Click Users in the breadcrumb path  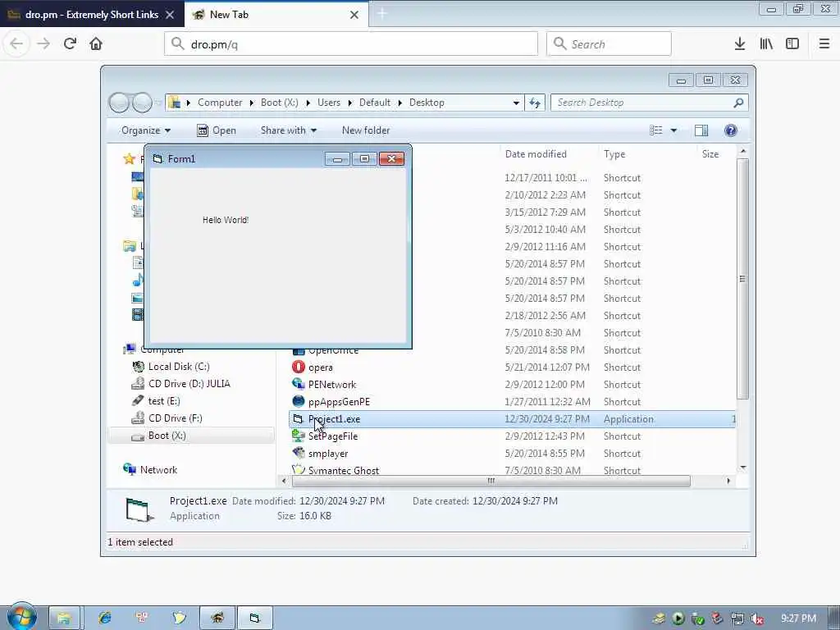[329, 103]
